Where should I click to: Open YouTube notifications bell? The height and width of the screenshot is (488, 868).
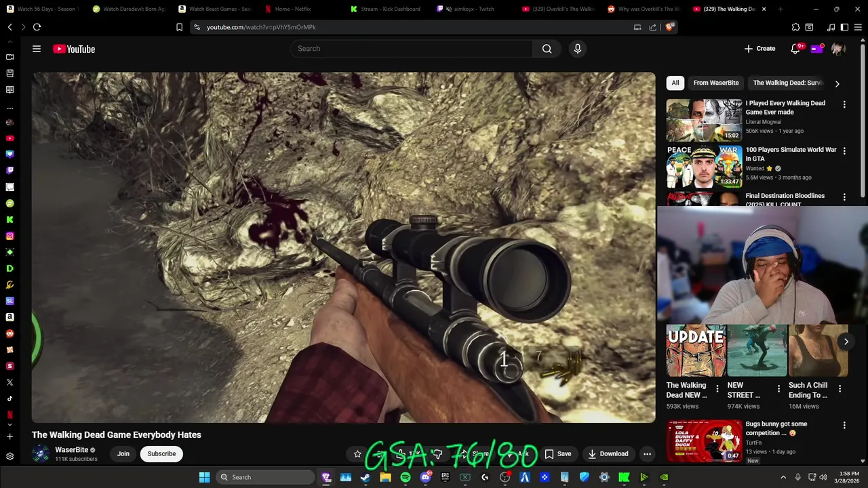tap(795, 49)
